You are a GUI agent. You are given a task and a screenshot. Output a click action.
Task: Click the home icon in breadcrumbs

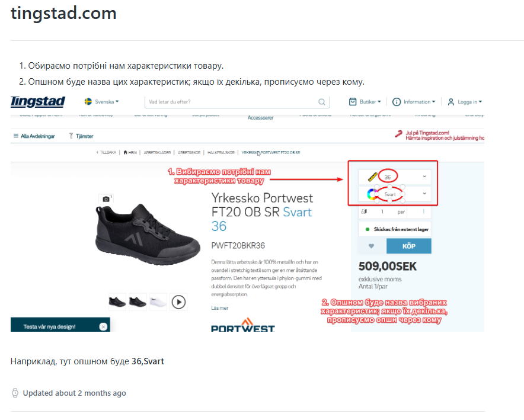pyautogui.click(x=125, y=153)
